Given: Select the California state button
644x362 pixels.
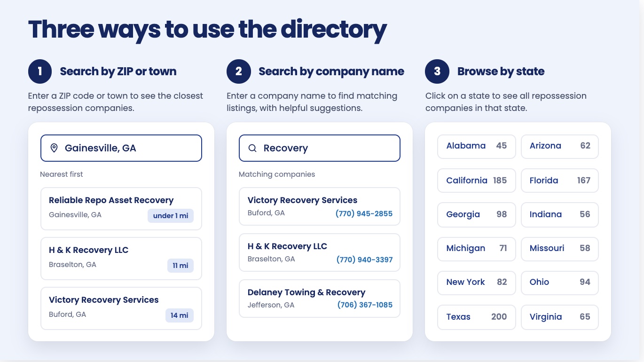Looking at the screenshot, I should click(477, 181).
